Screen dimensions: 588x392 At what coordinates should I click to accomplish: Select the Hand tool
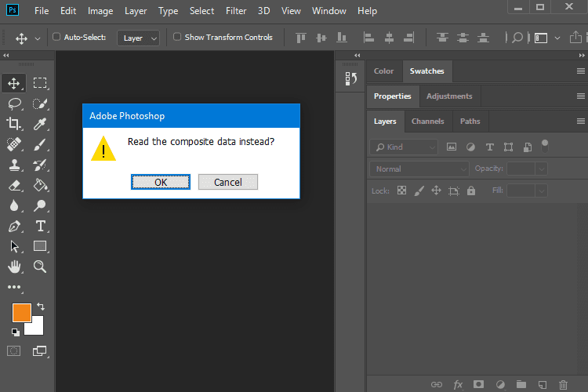coord(14,267)
